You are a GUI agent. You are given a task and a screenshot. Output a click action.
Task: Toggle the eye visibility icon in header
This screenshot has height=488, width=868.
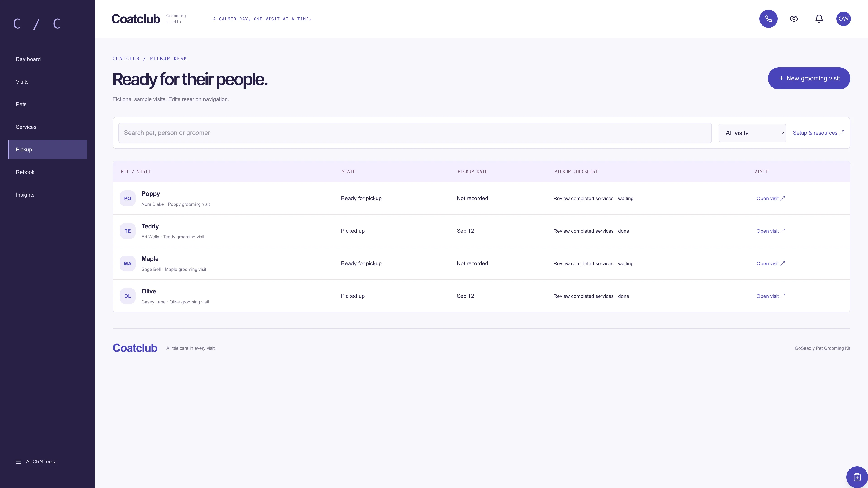pyautogui.click(x=794, y=19)
